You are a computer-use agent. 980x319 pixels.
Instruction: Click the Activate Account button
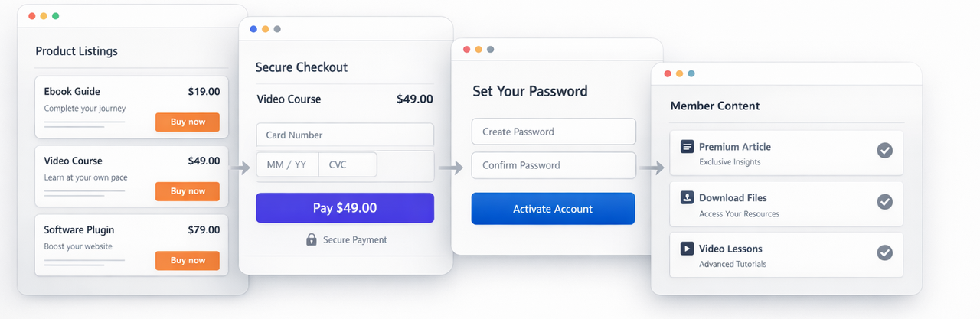pos(553,209)
